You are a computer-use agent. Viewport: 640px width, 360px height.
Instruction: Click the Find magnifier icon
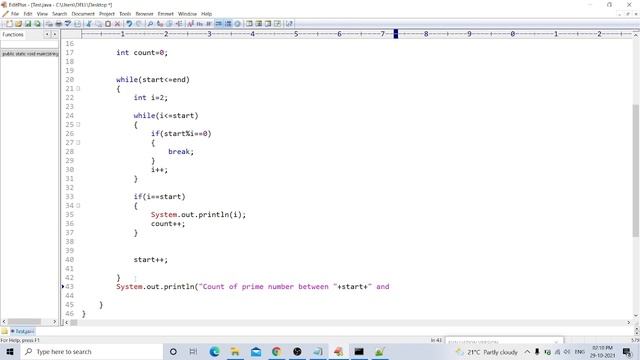pyautogui.click(x=150, y=24)
